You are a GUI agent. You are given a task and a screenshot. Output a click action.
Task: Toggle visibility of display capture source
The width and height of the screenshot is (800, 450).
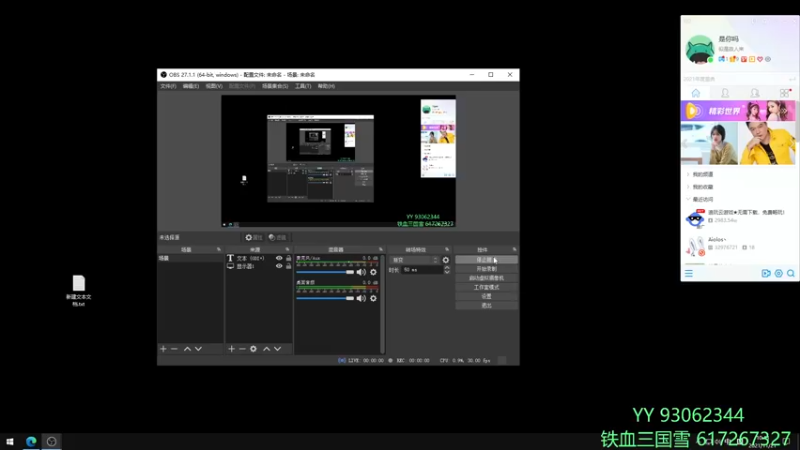coord(279,266)
